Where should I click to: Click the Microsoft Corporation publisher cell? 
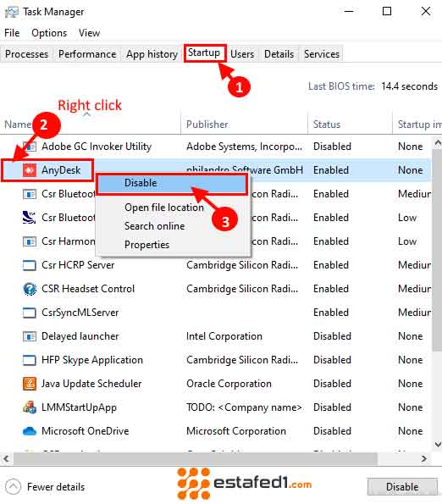coord(236,431)
